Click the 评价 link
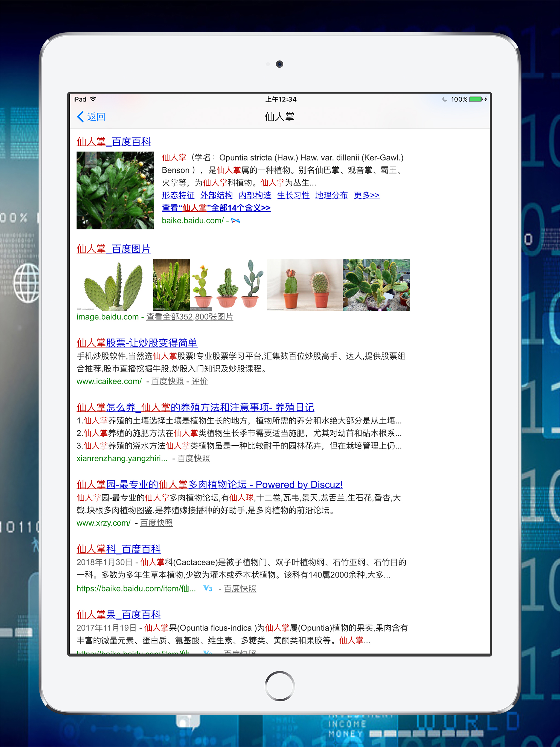 [200, 381]
